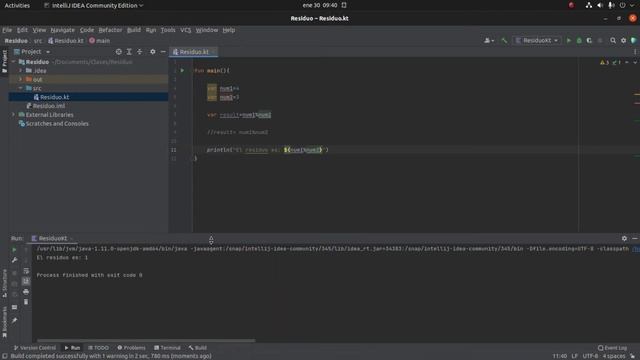Image resolution: width=640 pixels, height=360 pixels.
Task: Start the Debug bug icon in the toolbar
Action: pos(579,40)
